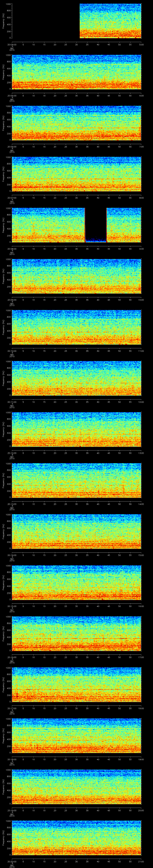
Task: Click the spectrogram panel starting at 20:04:00
Action: (x=77, y=21)
